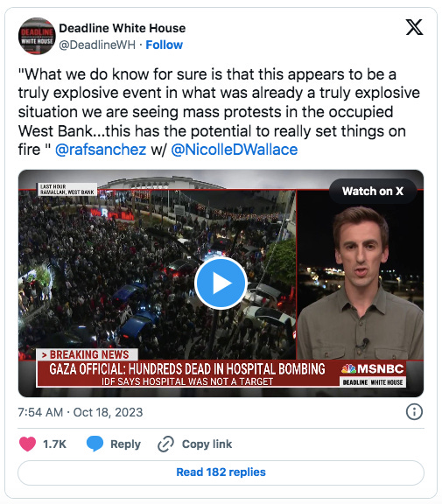This screenshot has height=504, width=442.
Task: Open the Deadline White House profile avatar
Action: coord(37,36)
